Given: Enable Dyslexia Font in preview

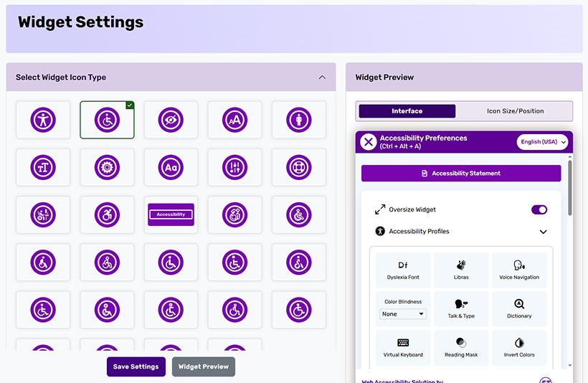Looking at the screenshot, I should [403, 270].
